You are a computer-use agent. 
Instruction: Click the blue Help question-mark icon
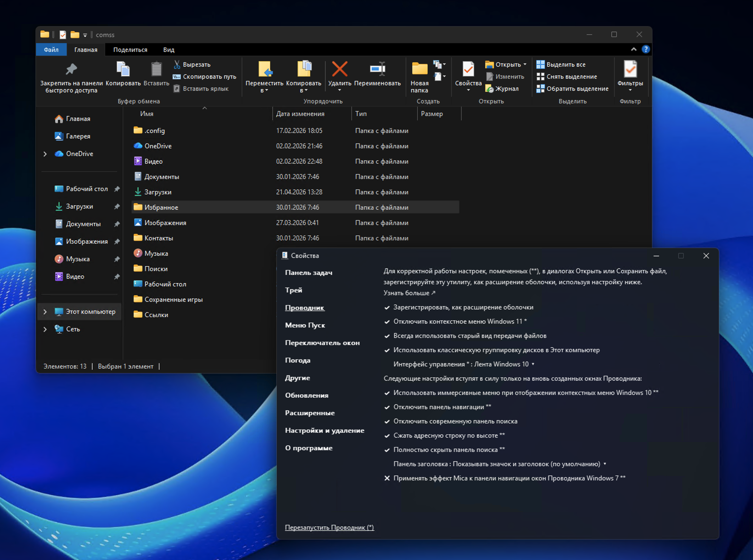pos(645,50)
